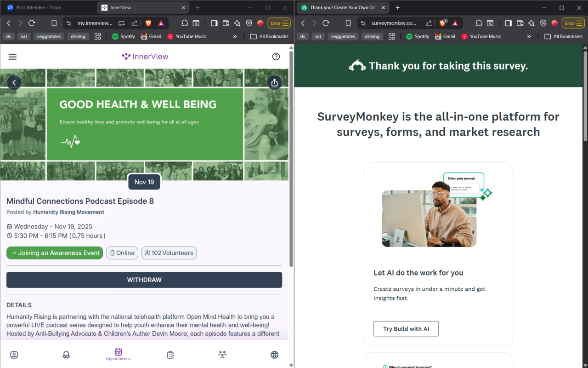Bookmark the InnerView page
The height and width of the screenshot is (368, 588).
[54, 23]
